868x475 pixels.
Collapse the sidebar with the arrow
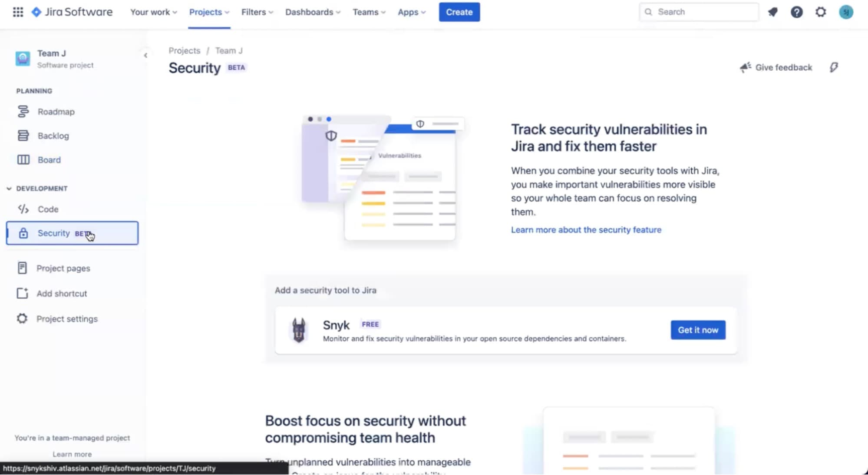tap(145, 55)
